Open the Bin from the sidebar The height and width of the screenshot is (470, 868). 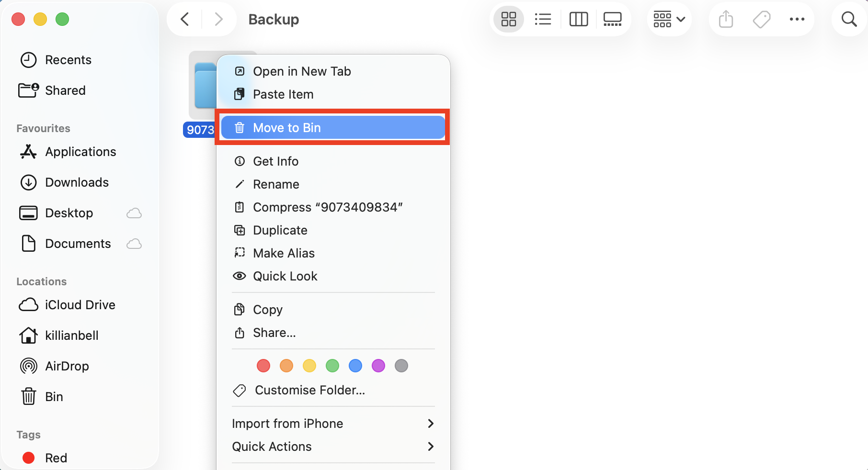pyautogui.click(x=54, y=396)
